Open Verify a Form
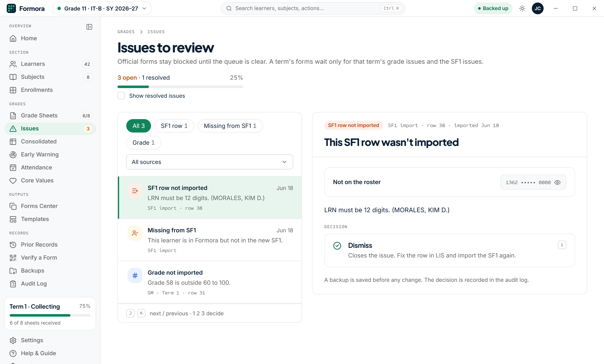Viewport: 604px width, 364px height. 50,258
